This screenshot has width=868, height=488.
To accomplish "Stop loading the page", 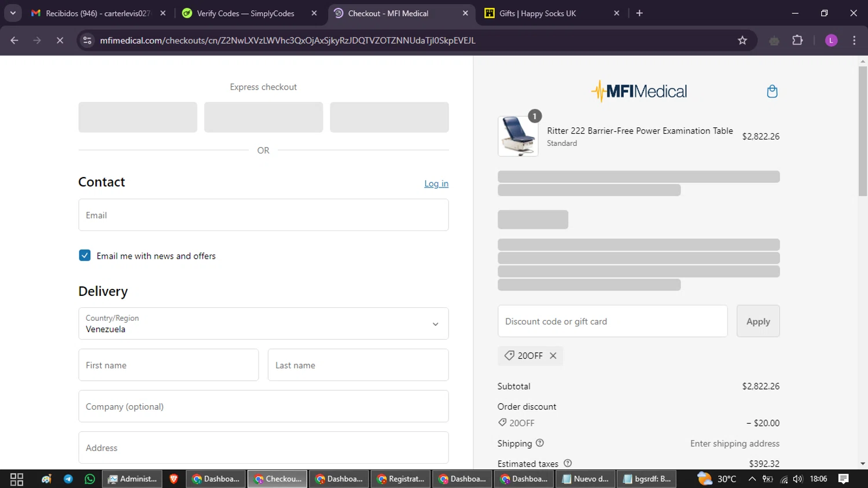I will (x=60, y=41).
